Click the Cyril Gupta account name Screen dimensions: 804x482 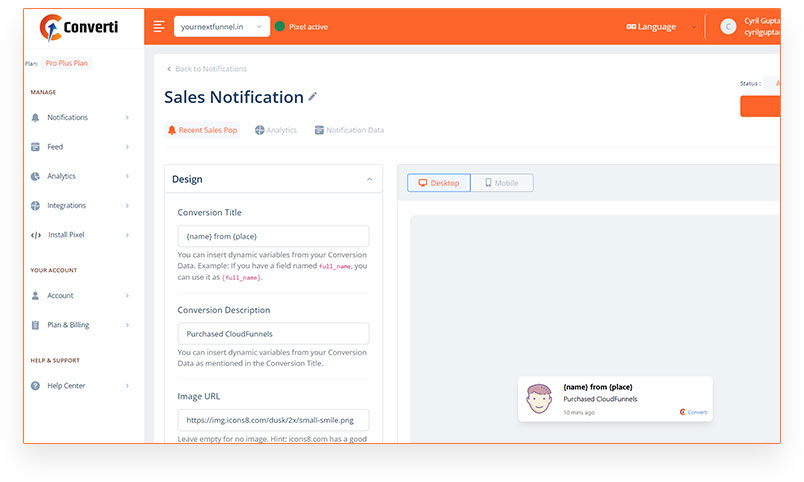pos(762,21)
